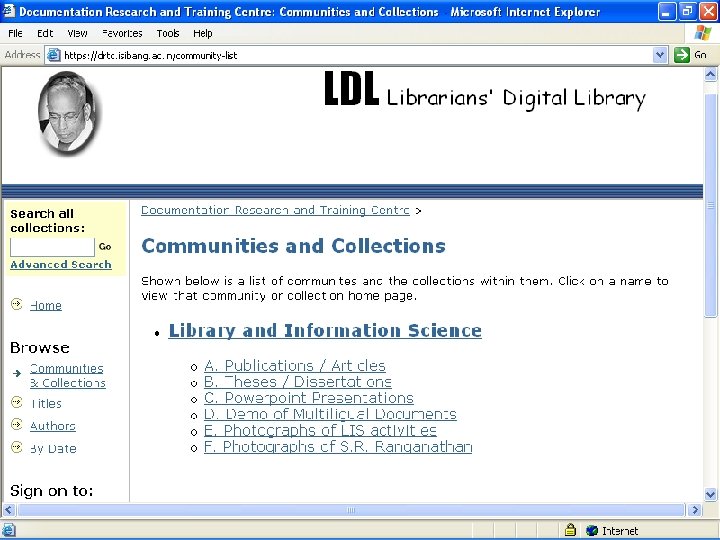Image resolution: width=720 pixels, height=540 pixels.
Task: Open B. Theses / Dissertations collection
Action: pyautogui.click(x=298, y=382)
